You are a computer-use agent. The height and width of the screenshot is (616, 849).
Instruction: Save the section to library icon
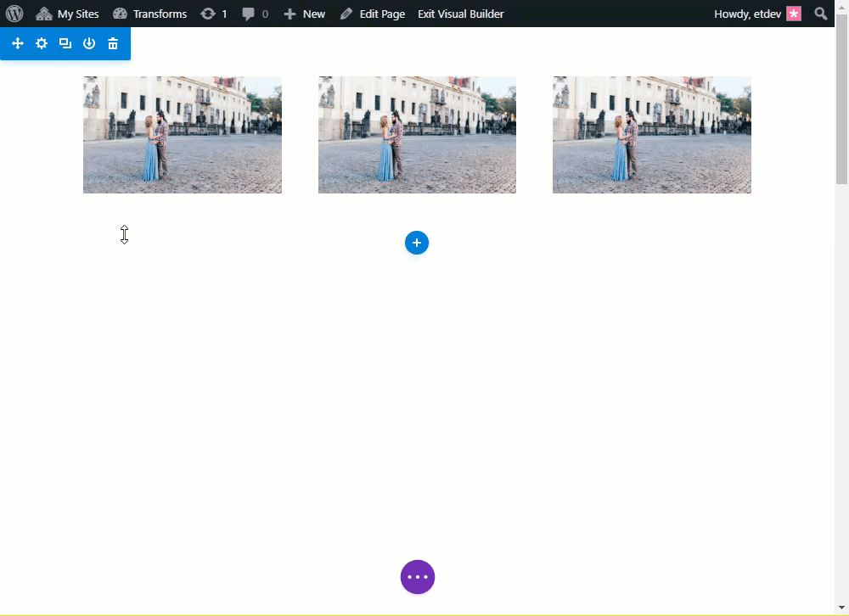89,43
